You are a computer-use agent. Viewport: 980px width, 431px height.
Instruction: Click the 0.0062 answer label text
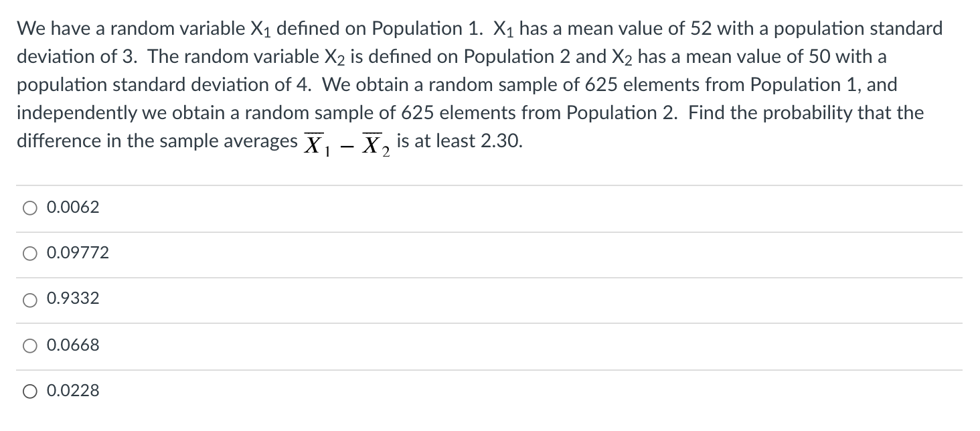[x=72, y=207]
